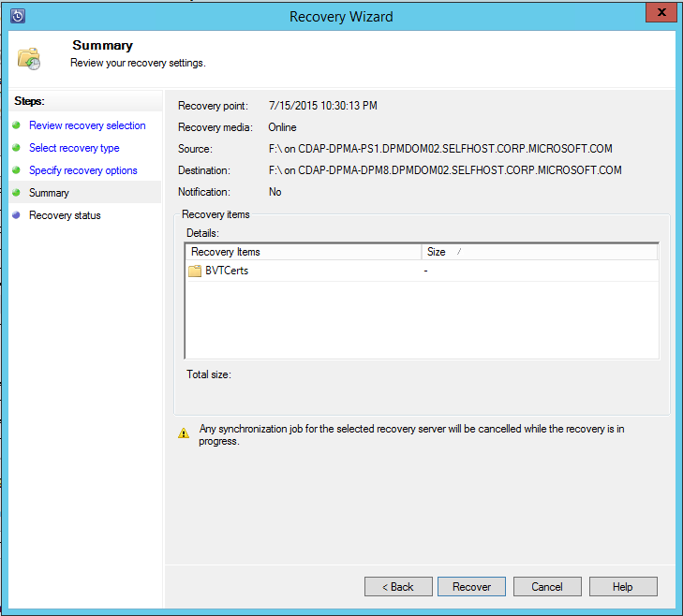This screenshot has height=616, width=683.
Task: Click the Recovery items group title
Action: point(215,214)
